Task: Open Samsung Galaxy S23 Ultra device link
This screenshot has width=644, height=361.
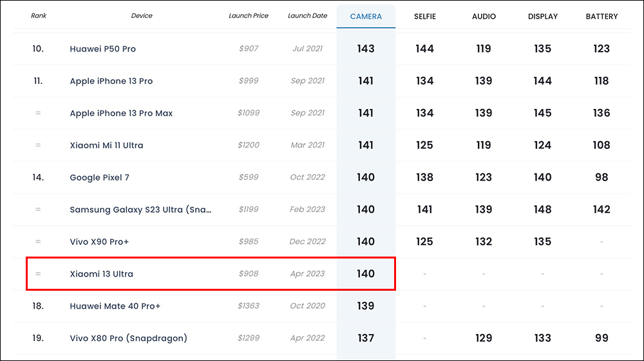Action: 140,210
